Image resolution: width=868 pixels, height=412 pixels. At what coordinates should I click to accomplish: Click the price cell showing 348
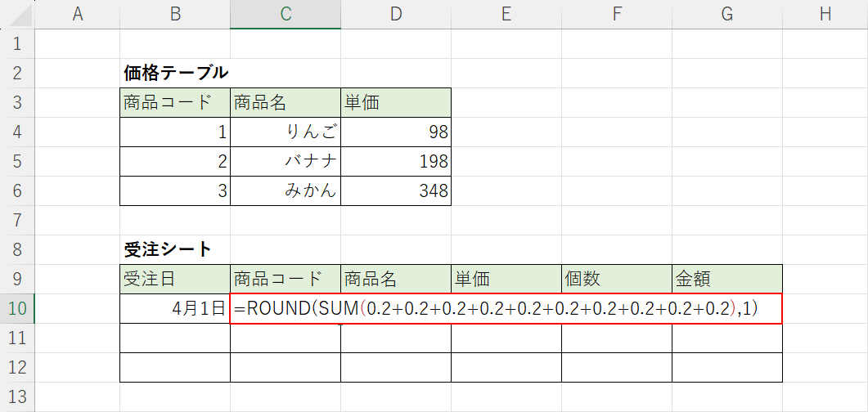click(x=396, y=190)
